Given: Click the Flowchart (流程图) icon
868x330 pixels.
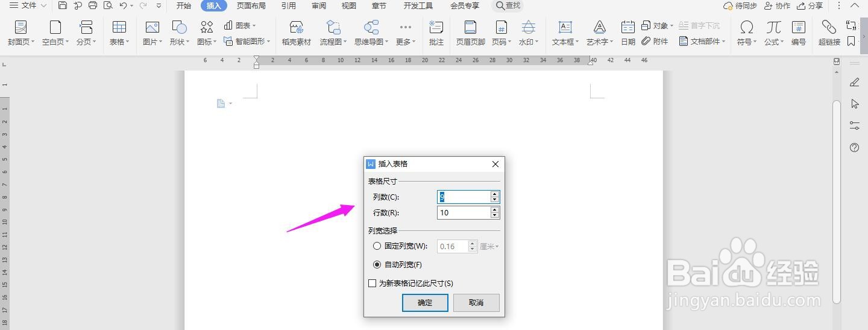Looking at the screenshot, I should click(x=333, y=27).
